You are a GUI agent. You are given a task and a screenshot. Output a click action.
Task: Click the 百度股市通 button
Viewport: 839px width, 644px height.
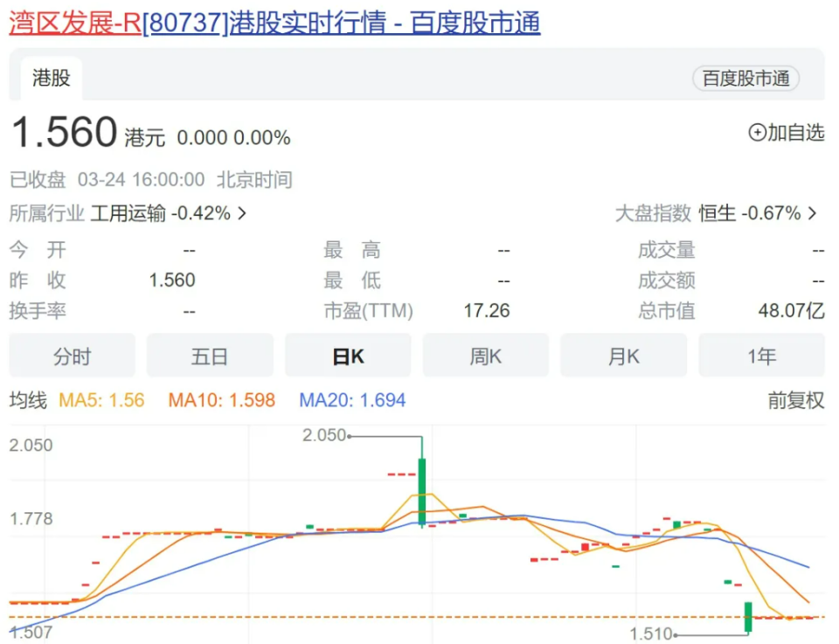coord(745,79)
